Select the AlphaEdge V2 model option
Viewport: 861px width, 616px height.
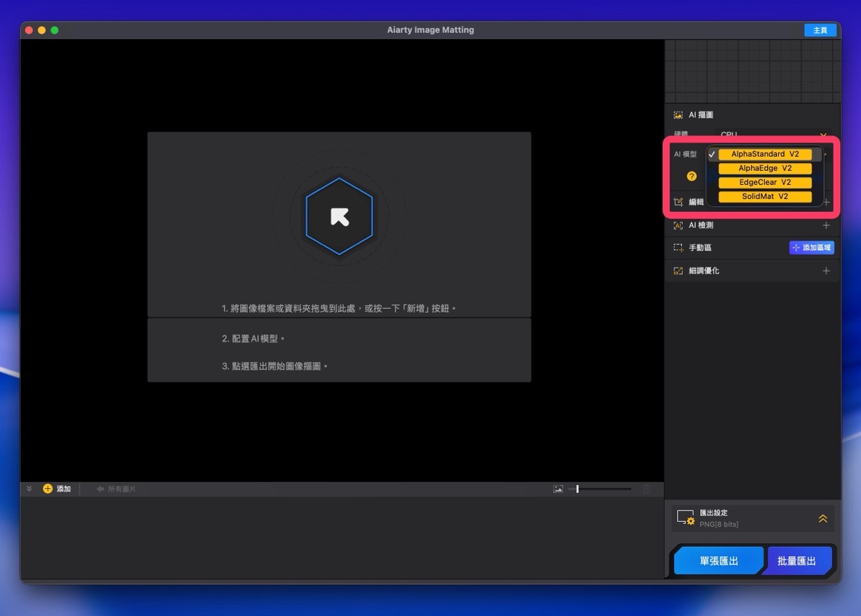tap(765, 168)
